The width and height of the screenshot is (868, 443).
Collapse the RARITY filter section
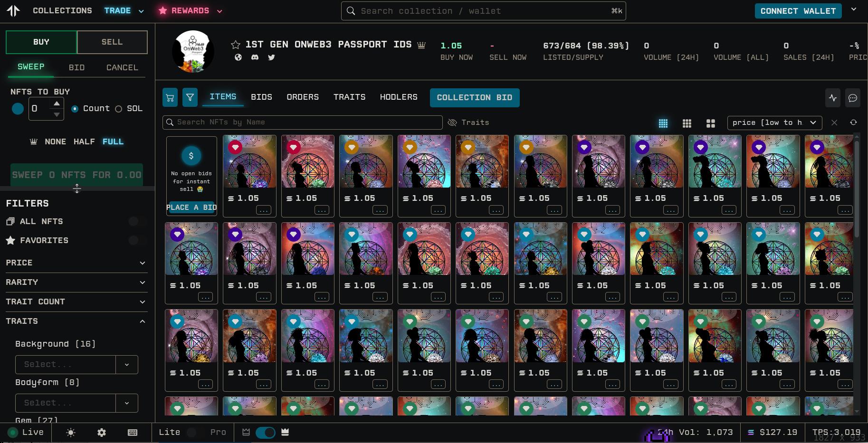pyautogui.click(x=142, y=283)
